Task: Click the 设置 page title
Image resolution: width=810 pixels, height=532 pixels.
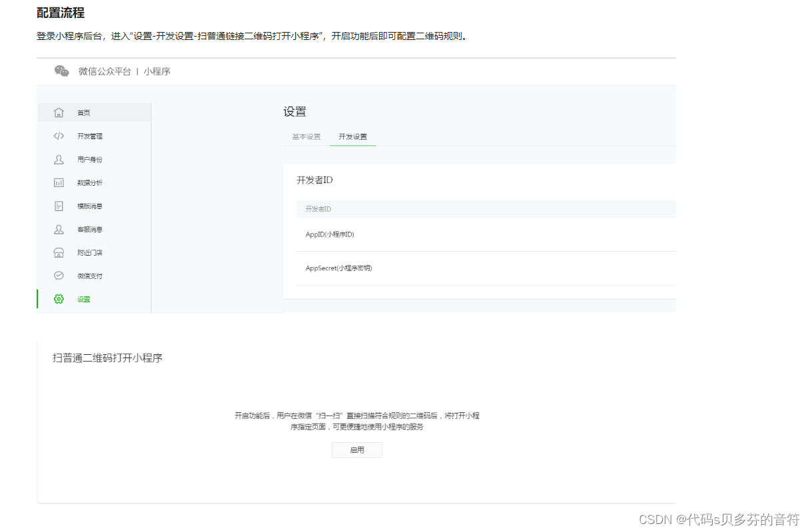Action: coord(294,112)
